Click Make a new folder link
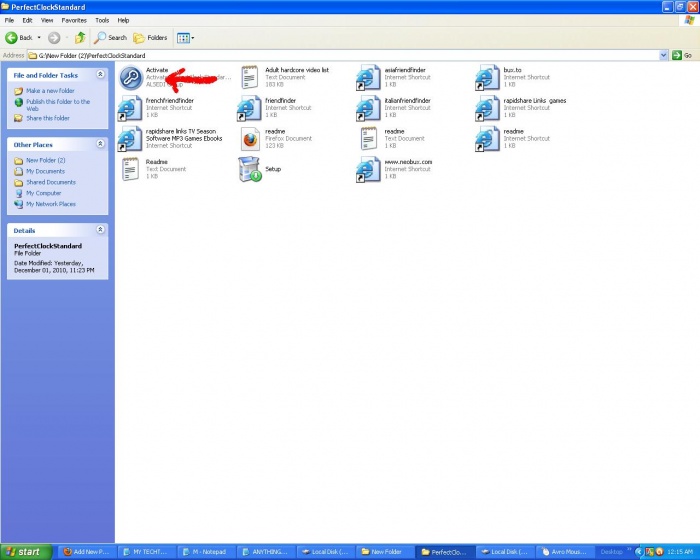 [50, 91]
